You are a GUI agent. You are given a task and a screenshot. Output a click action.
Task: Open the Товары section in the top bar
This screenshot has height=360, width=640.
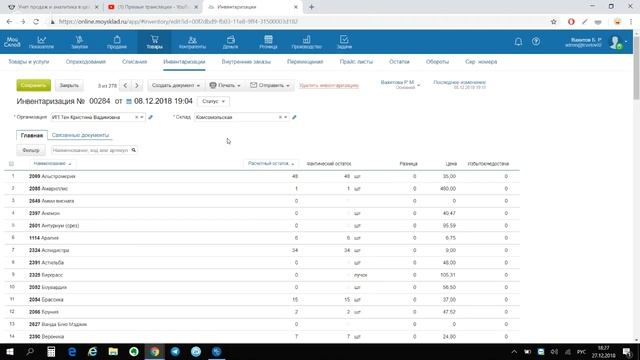click(x=154, y=42)
